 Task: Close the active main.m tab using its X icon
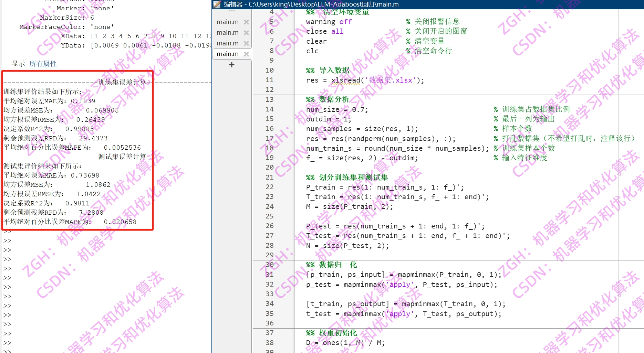pyautogui.click(x=246, y=54)
